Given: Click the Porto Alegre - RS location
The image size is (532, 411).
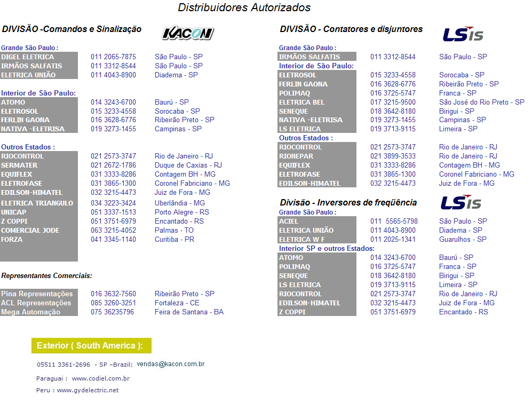Looking at the screenshot, I should tap(182, 212).
